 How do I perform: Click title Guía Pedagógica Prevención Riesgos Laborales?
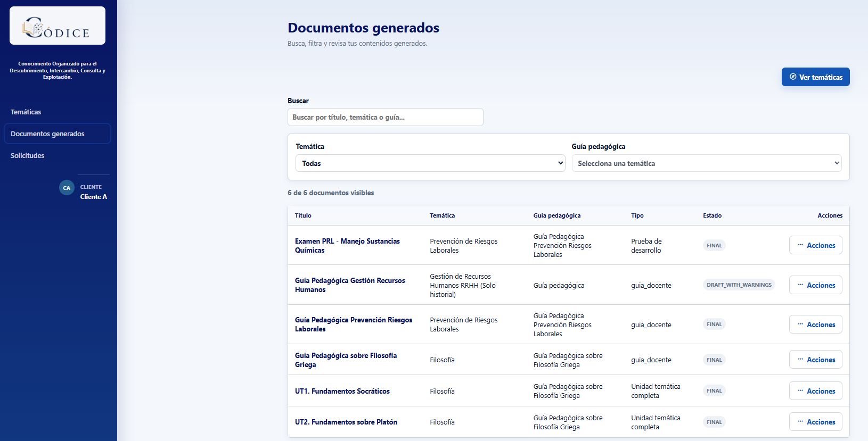click(354, 324)
